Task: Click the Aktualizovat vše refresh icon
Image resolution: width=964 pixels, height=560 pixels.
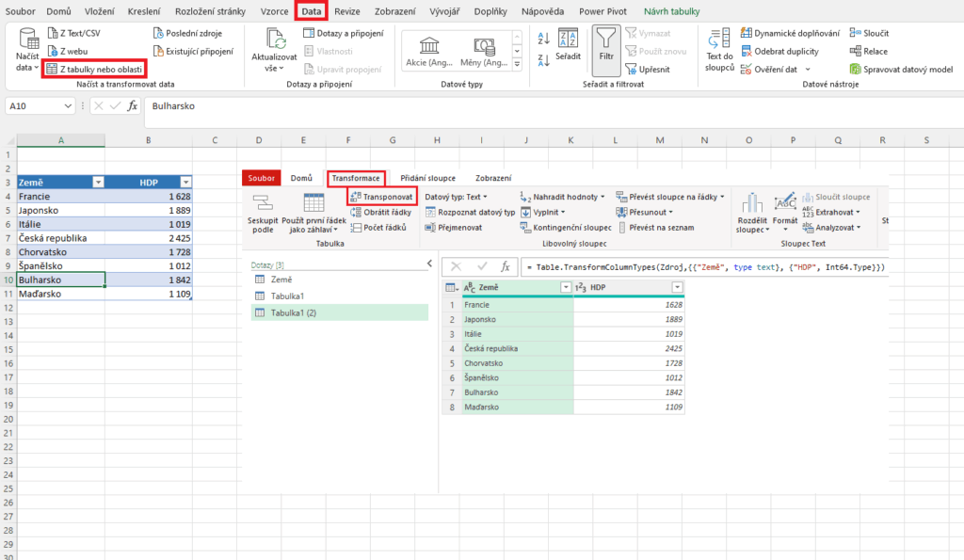Action: click(275, 40)
